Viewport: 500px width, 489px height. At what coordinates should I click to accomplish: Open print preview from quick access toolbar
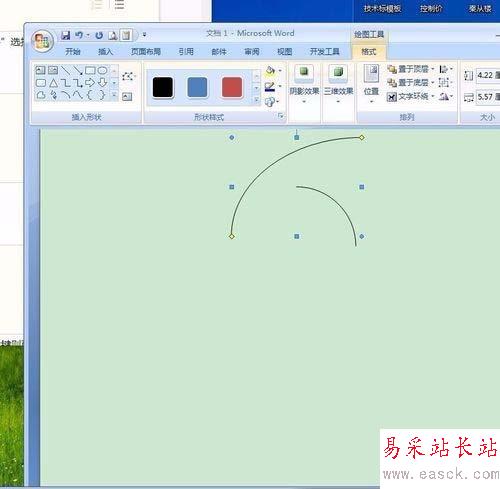click(113, 35)
